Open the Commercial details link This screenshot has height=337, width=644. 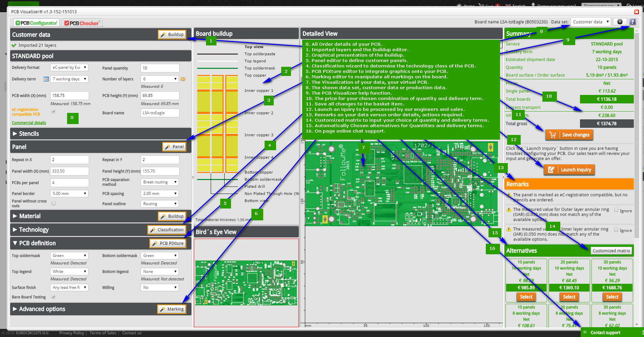(28, 122)
